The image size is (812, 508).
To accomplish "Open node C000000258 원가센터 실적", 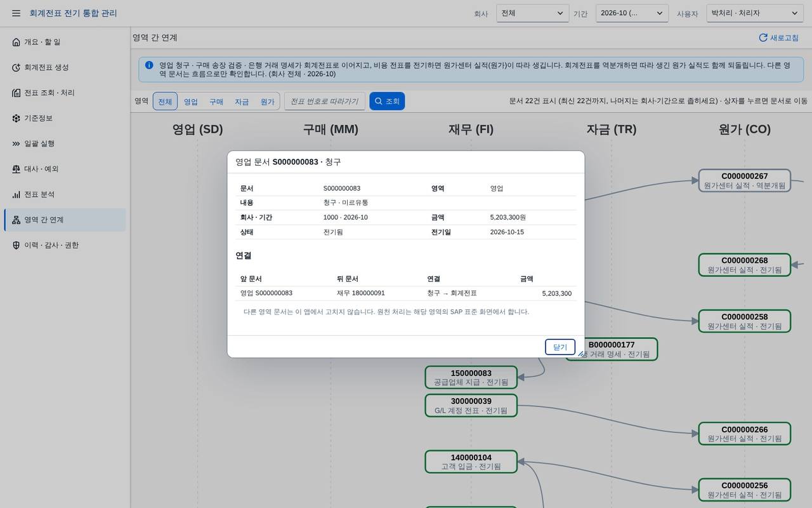I will tap(745, 321).
